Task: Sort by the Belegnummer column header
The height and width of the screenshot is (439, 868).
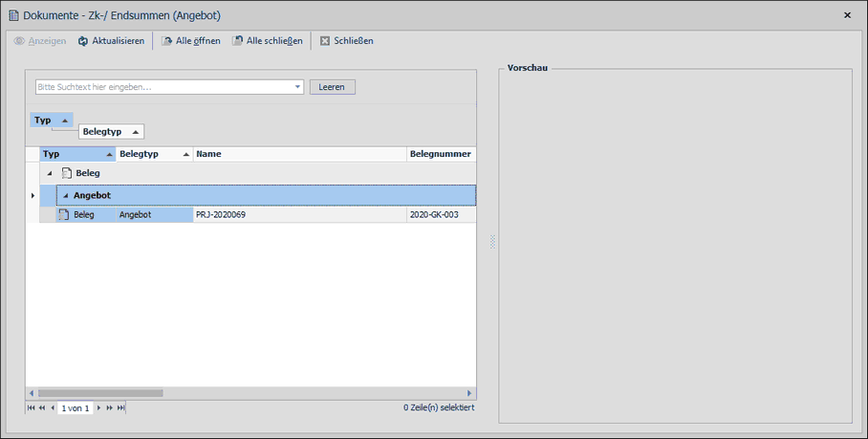Action: tap(440, 154)
